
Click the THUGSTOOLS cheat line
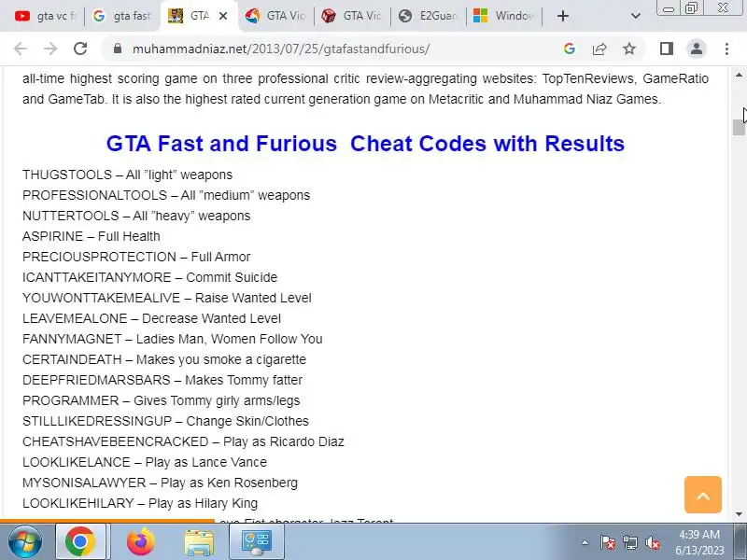point(127,175)
